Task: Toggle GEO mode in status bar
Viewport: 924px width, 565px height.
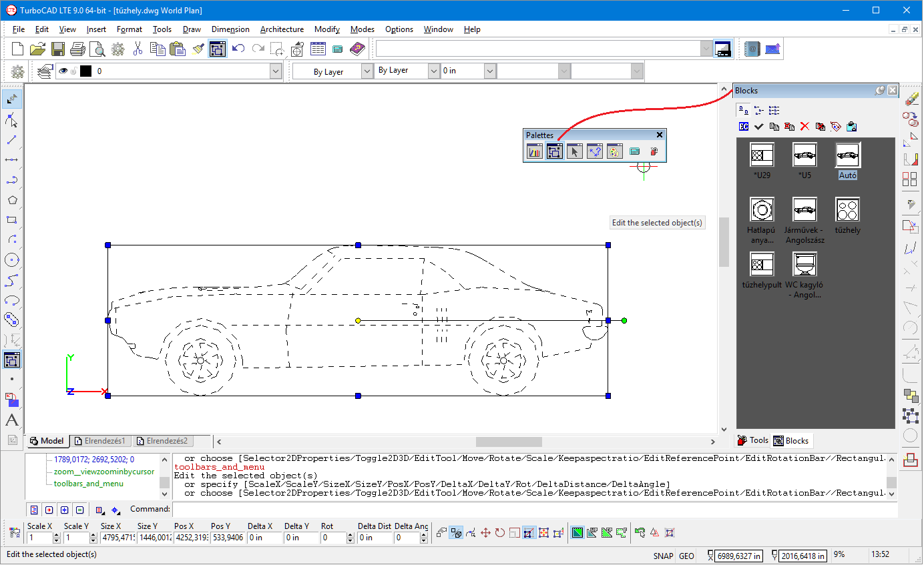Action: (x=686, y=556)
